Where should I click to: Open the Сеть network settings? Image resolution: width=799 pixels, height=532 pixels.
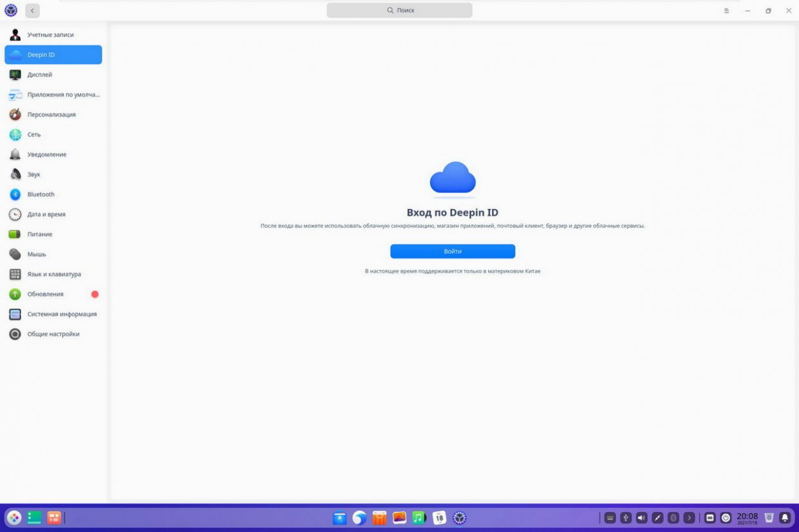(x=33, y=134)
